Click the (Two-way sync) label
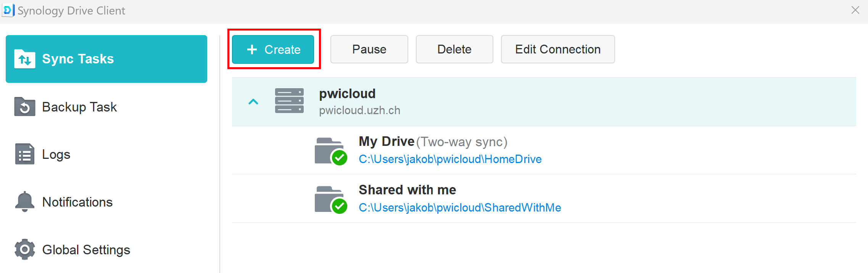The image size is (868, 273). [462, 142]
